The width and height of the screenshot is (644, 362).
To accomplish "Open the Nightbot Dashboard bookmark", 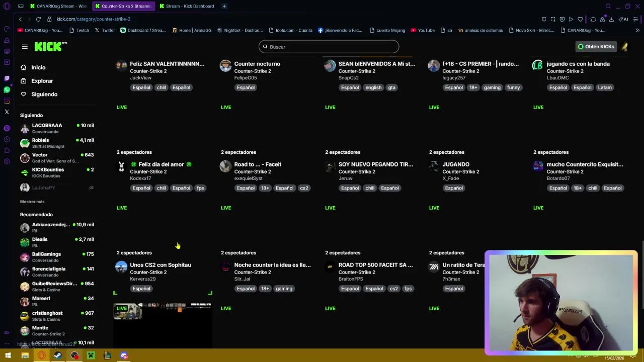I will coord(240,30).
